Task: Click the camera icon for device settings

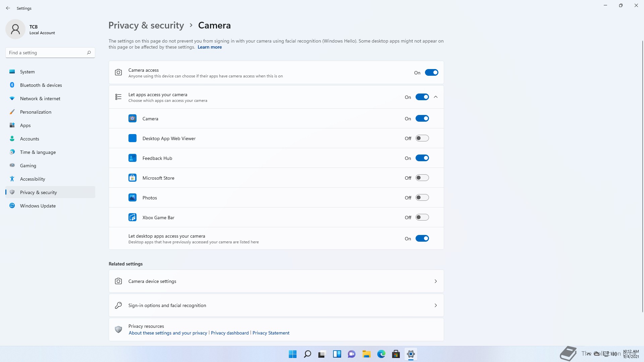Action: click(x=118, y=281)
